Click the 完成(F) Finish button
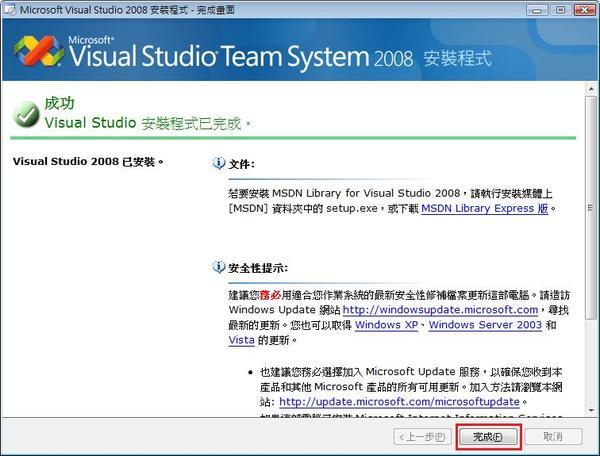The image size is (600, 456). tap(488, 436)
